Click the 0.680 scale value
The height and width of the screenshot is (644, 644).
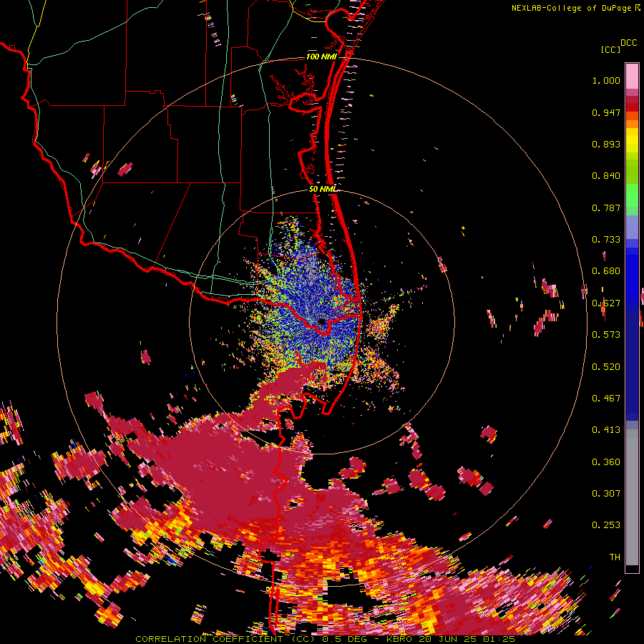[606, 271]
